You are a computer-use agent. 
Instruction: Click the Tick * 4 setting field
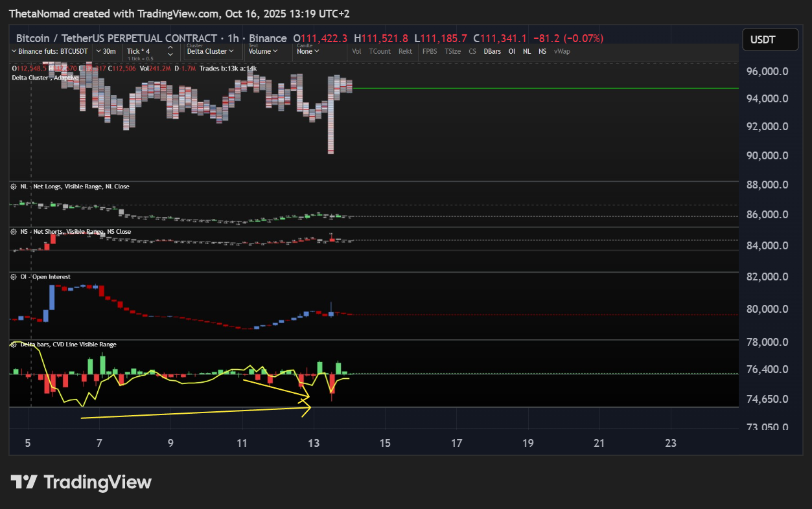139,51
